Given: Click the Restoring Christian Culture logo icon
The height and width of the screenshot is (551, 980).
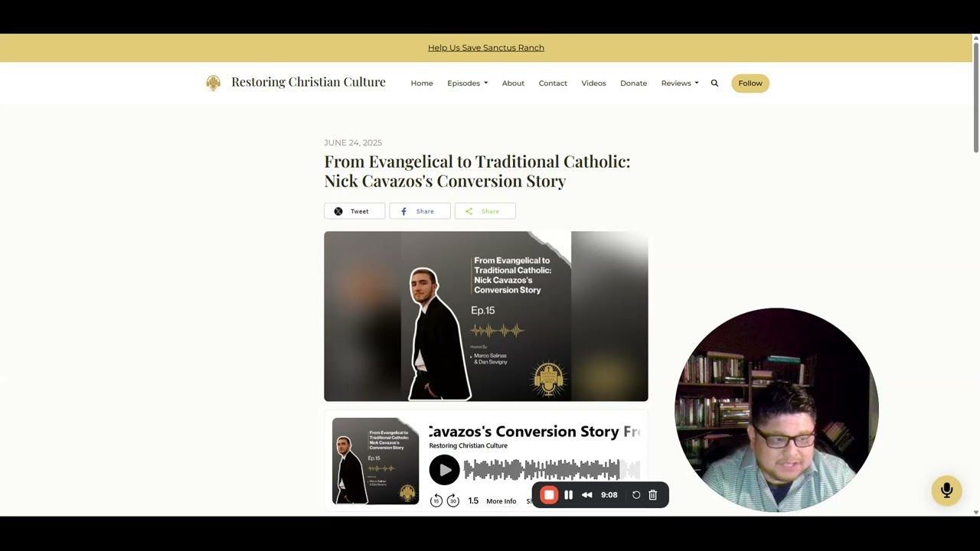Looking at the screenshot, I should (x=214, y=83).
